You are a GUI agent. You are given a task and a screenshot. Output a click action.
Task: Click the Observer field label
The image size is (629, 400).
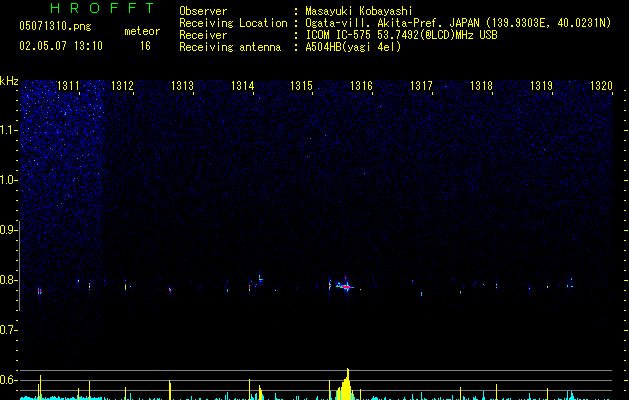[x=203, y=11]
